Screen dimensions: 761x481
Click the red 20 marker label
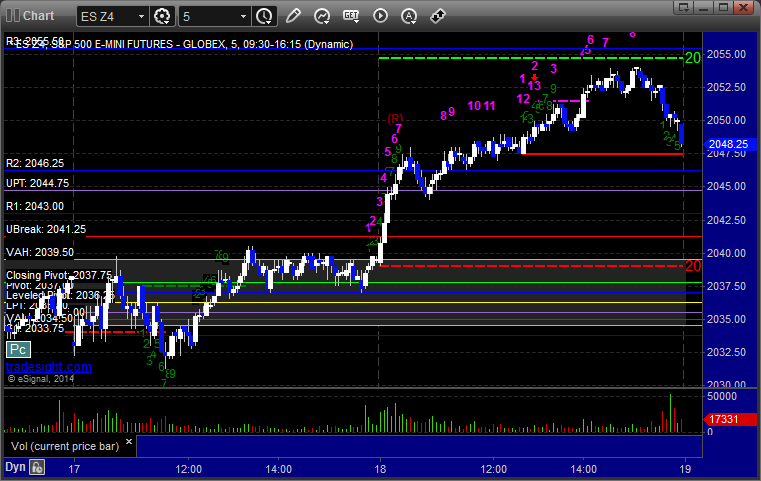[x=693, y=266]
